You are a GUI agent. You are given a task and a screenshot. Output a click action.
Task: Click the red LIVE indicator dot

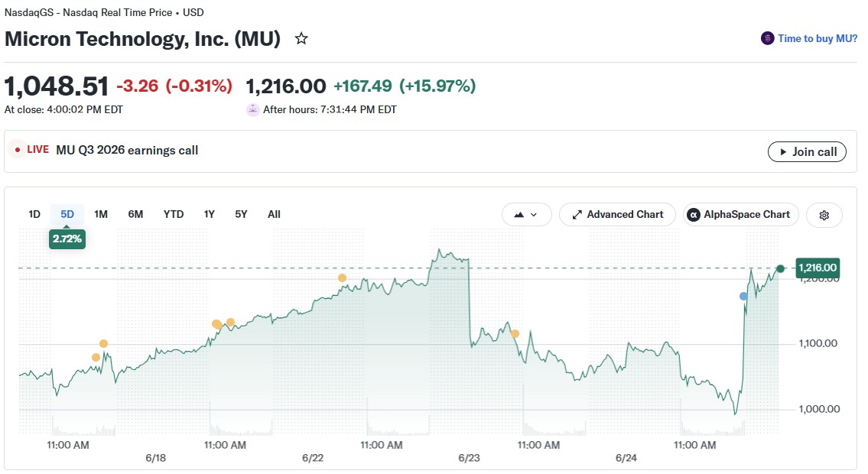coord(18,150)
